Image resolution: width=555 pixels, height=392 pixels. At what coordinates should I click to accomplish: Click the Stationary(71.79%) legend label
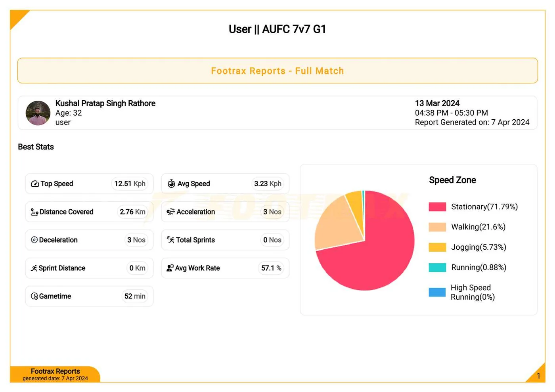click(x=484, y=207)
